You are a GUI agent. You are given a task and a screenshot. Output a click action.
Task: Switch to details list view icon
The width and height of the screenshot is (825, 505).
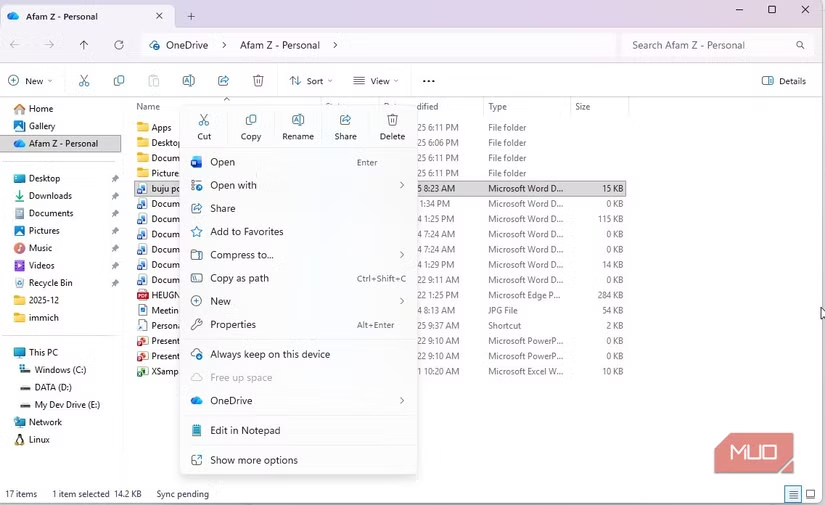pos(792,494)
